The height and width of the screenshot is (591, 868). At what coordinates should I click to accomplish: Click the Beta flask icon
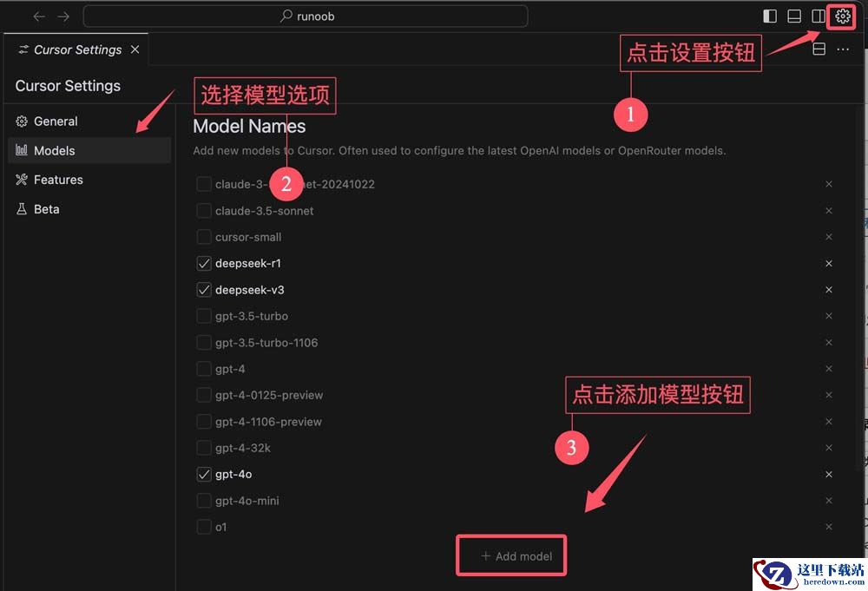click(x=22, y=208)
